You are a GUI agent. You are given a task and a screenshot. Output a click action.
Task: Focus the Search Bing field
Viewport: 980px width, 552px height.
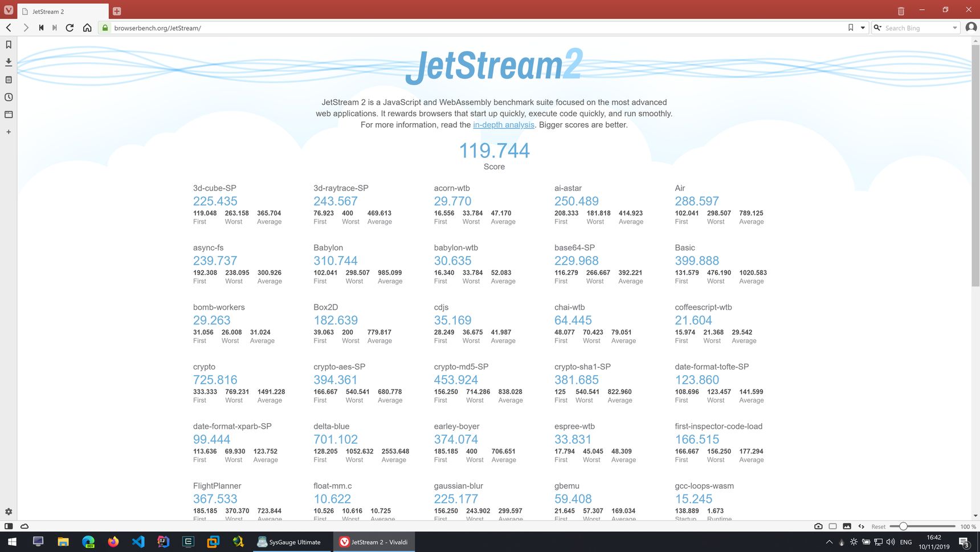(917, 28)
